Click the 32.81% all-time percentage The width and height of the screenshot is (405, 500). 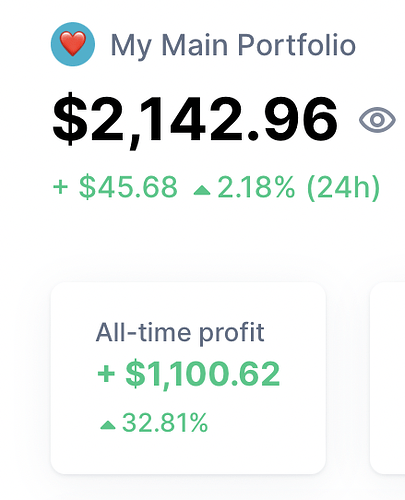click(165, 423)
